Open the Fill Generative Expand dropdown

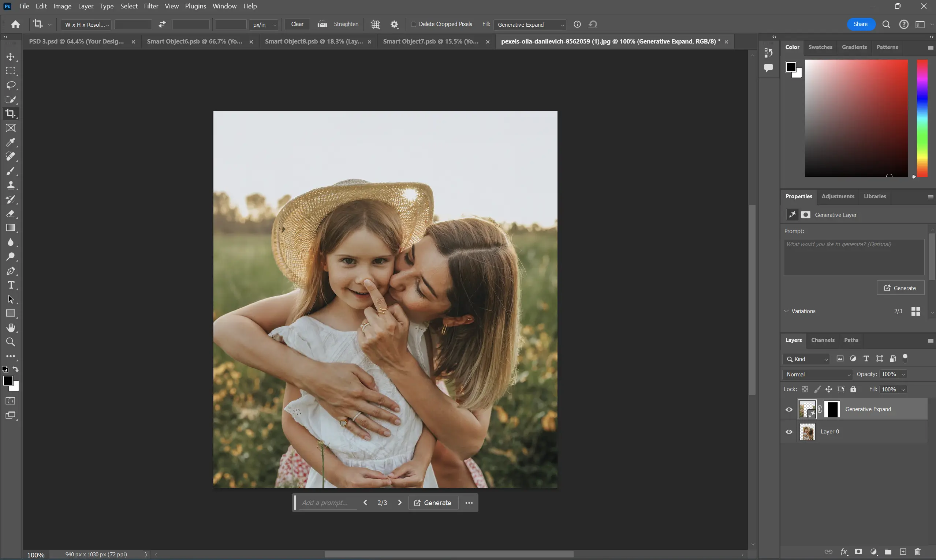point(530,25)
